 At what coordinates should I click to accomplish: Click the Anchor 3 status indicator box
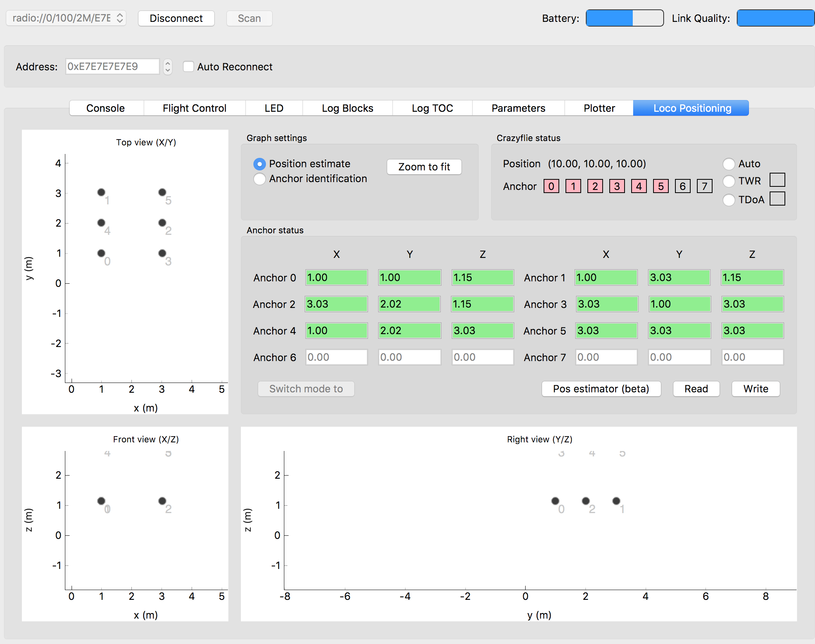coord(617,186)
